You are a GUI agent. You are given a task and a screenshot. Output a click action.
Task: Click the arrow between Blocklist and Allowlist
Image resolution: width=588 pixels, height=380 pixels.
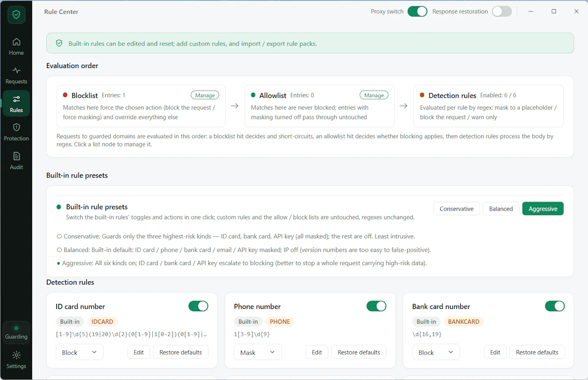(x=235, y=106)
